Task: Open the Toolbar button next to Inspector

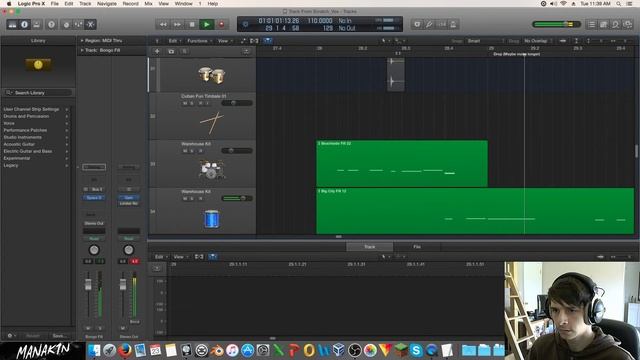Action: point(36,24)
